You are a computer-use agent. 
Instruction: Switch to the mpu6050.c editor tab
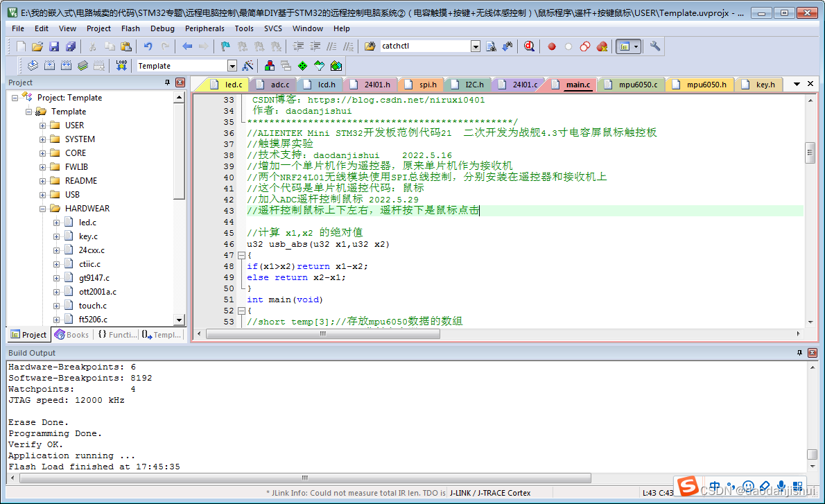click(632, 84)
